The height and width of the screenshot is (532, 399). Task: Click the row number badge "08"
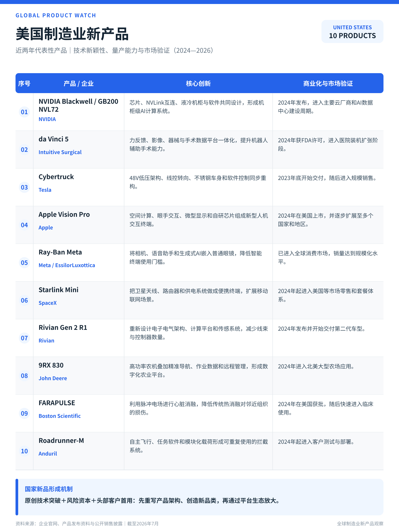(x=24, y=376)
